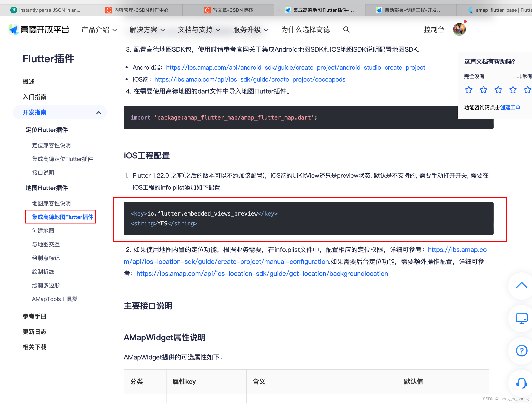Image resolution: width=532 pixels, height=403 pixels.
Task: Open the question mark help button
Action: coord(521,350)
